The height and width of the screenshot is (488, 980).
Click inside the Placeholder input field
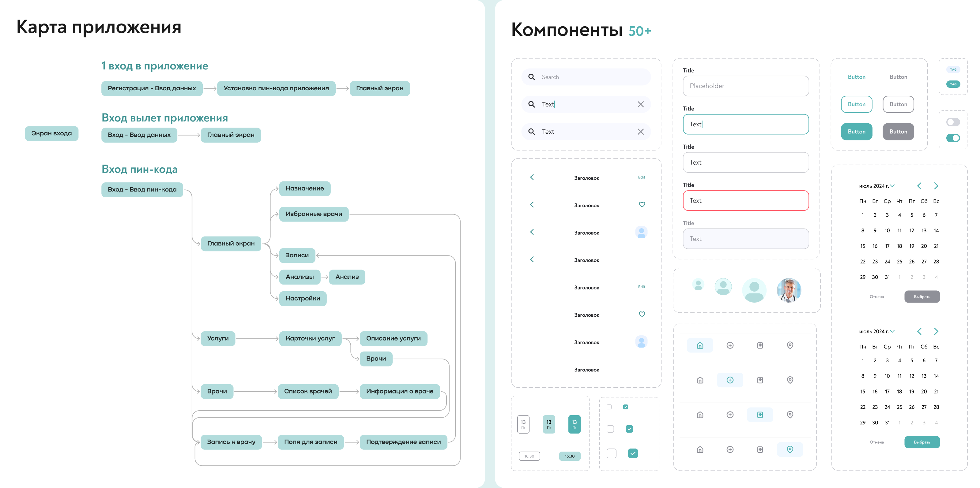746,86
